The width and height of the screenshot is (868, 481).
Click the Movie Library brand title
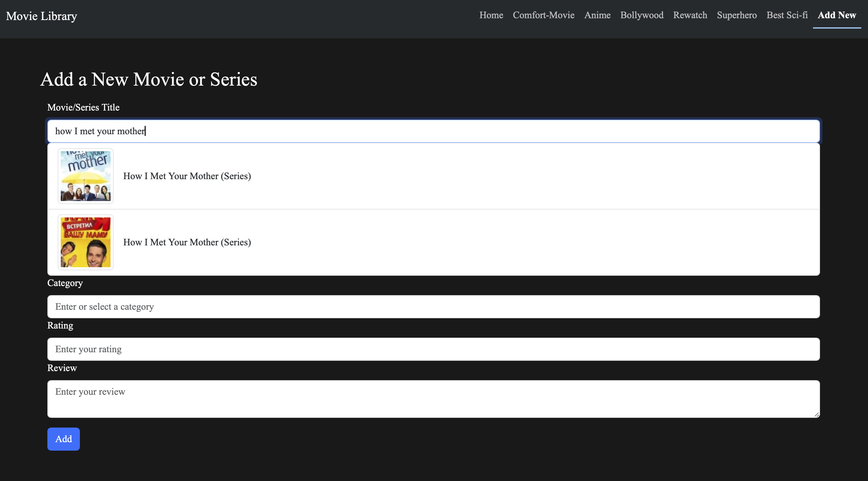point(41,16)
